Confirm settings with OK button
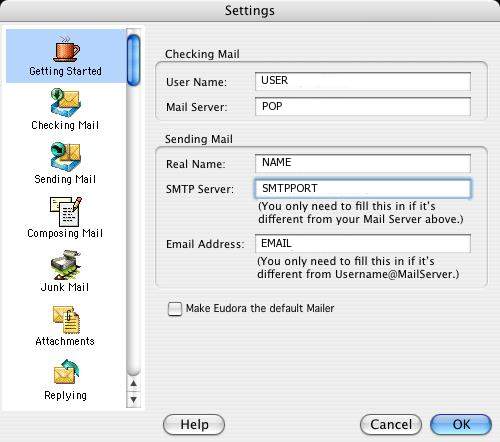The width and height of the screenshot is (500, 442). (x=461, y=425)
